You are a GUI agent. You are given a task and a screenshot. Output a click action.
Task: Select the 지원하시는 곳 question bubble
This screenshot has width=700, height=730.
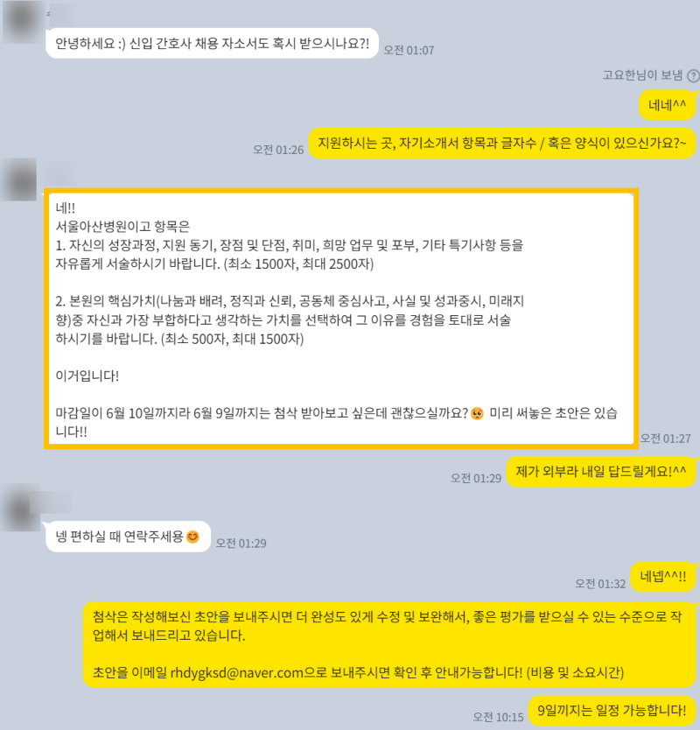coord(502,143)
